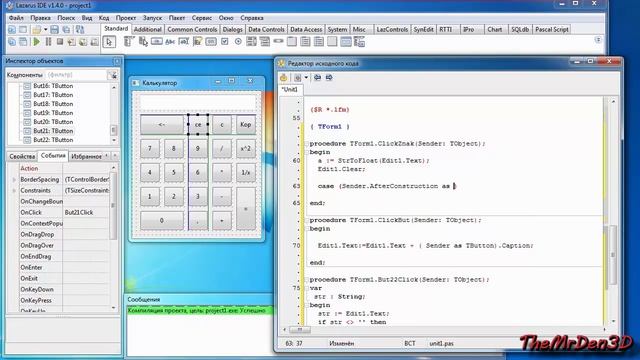Select the TScrollBar component icon
Image resolution: width=640 pixels, height=360 pixels.
click(x=278, y=42)
